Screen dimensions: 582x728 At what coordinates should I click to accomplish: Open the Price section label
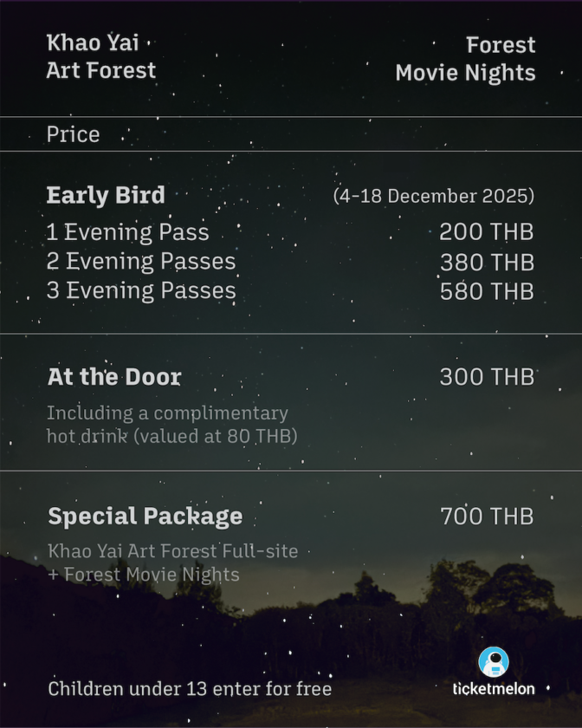[x=73, y=134]
